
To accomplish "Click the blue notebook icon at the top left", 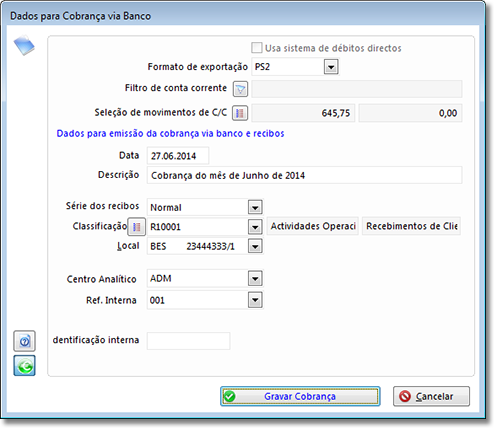I will 24,45.
